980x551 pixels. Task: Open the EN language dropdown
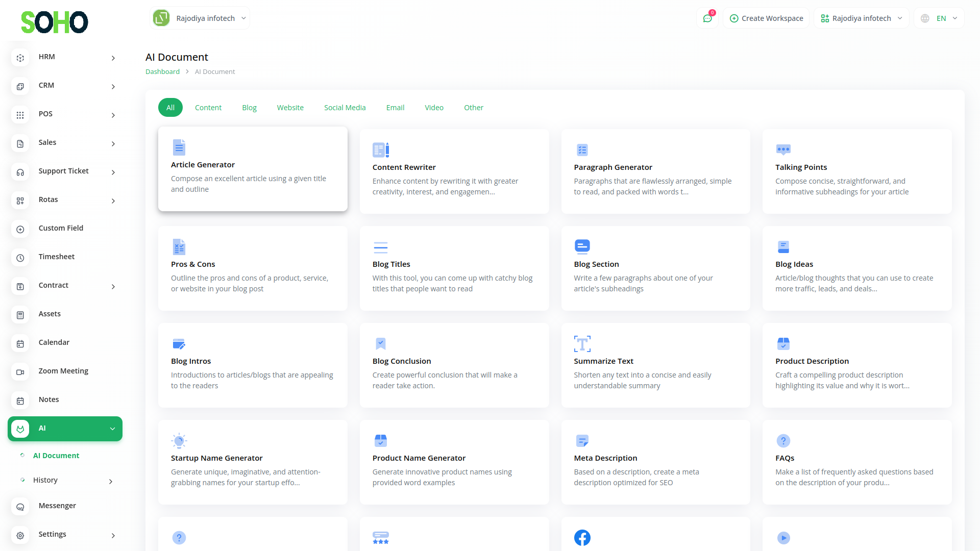tap(940, 18)
